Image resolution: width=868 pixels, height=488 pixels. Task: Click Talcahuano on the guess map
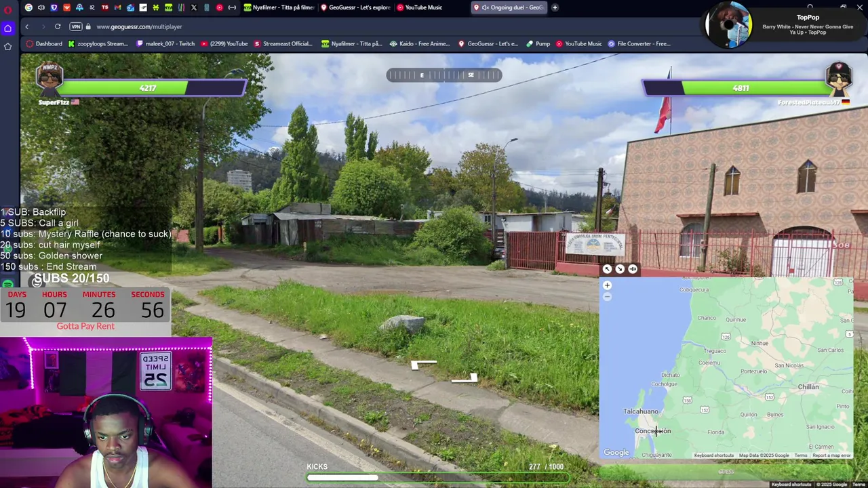coord(641,411)
